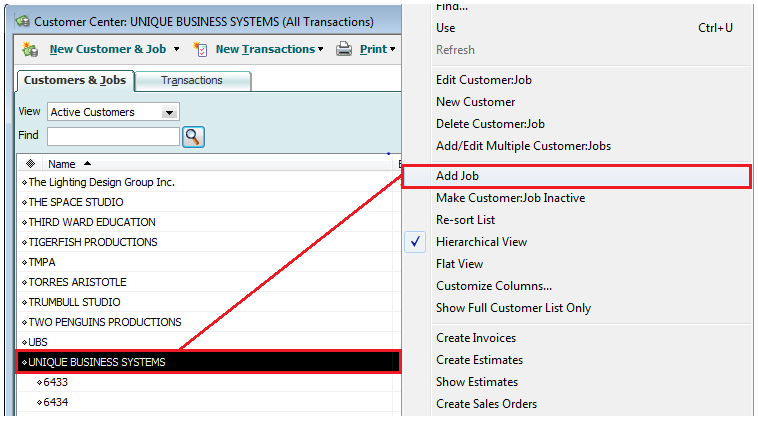Select job 6433 in the customer list

[55, 382]
